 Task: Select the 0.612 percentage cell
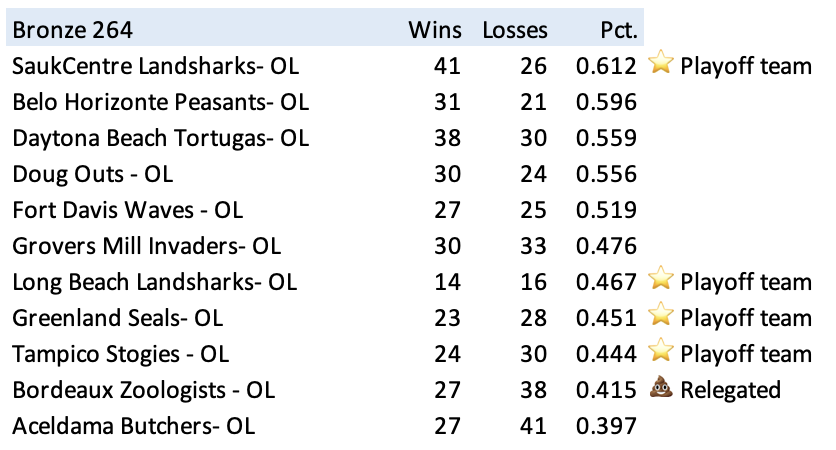tap(606, 66)
